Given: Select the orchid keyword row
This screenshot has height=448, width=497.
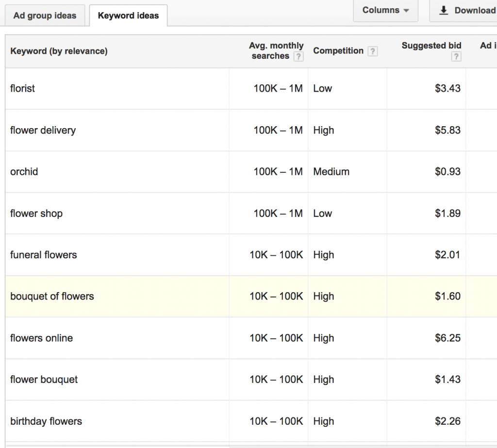Looking at the screenshot, I should [x=24, y=172].
